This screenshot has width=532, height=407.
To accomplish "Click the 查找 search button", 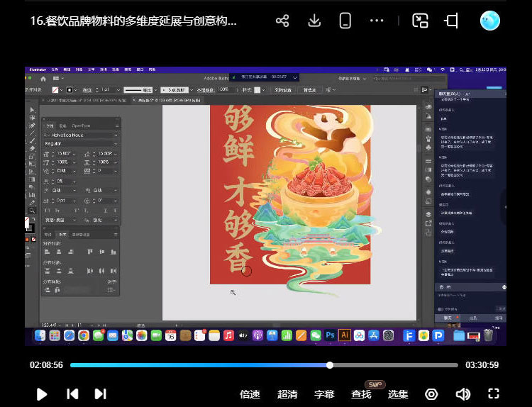I will (361, 394).
